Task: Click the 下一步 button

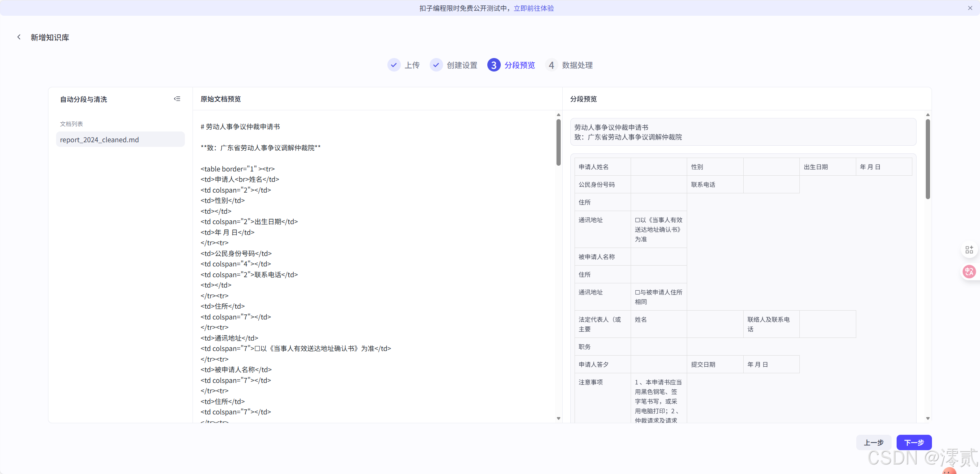Action: tap(914, 442)
